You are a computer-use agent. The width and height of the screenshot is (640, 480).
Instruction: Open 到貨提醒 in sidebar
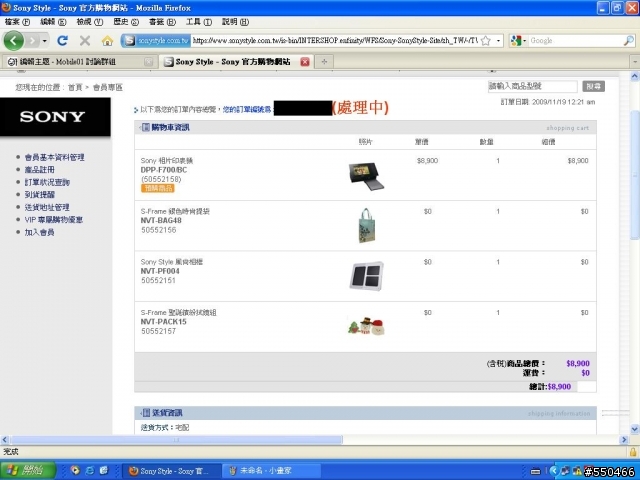tap(39, 195)
